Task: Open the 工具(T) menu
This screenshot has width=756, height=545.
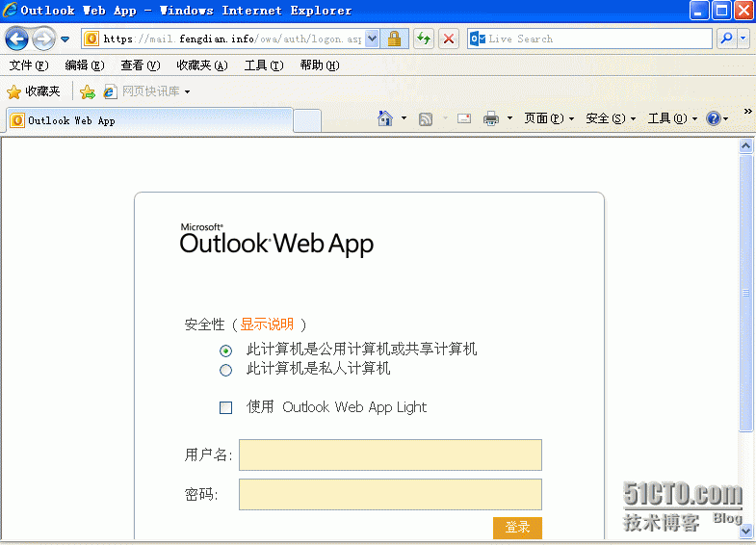Action: click(x=264, y=65)
